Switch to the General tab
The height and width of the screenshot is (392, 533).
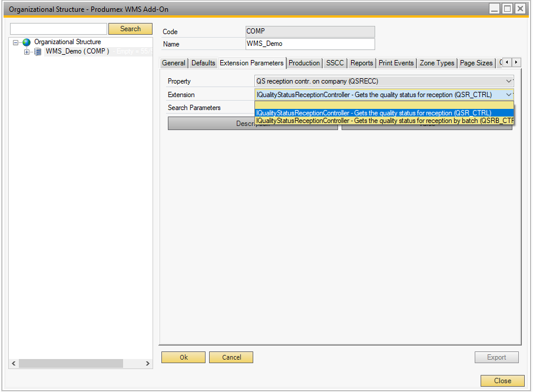pyautogui.click(x=174, y=63)
